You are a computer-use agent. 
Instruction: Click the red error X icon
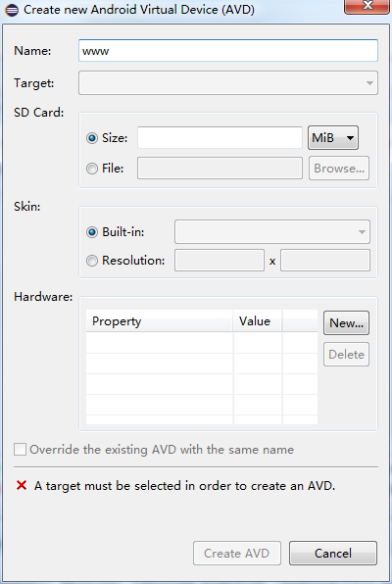(x=22, y=485)
